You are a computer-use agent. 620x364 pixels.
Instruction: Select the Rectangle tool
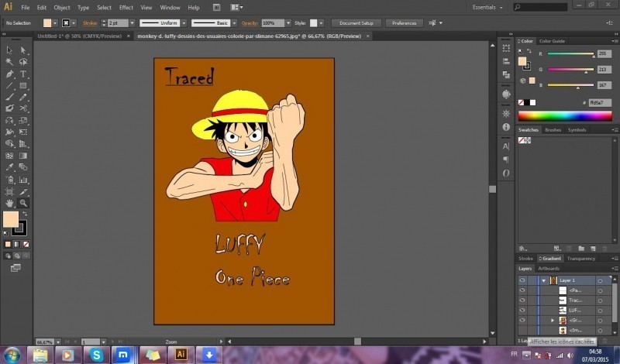[23, 85]
